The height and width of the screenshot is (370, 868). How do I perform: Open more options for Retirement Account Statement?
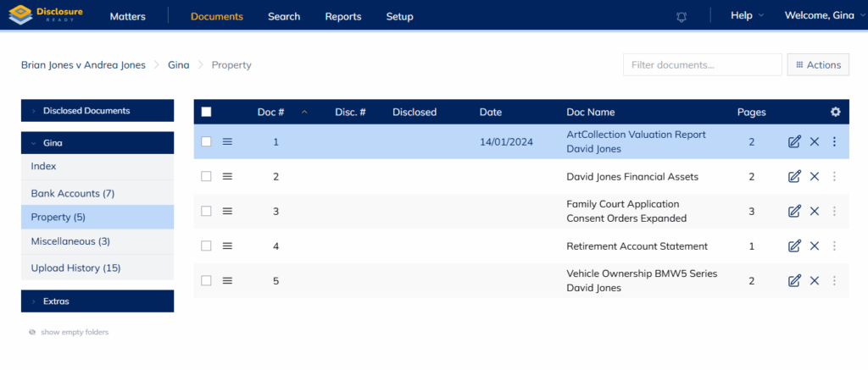(834, 246)
